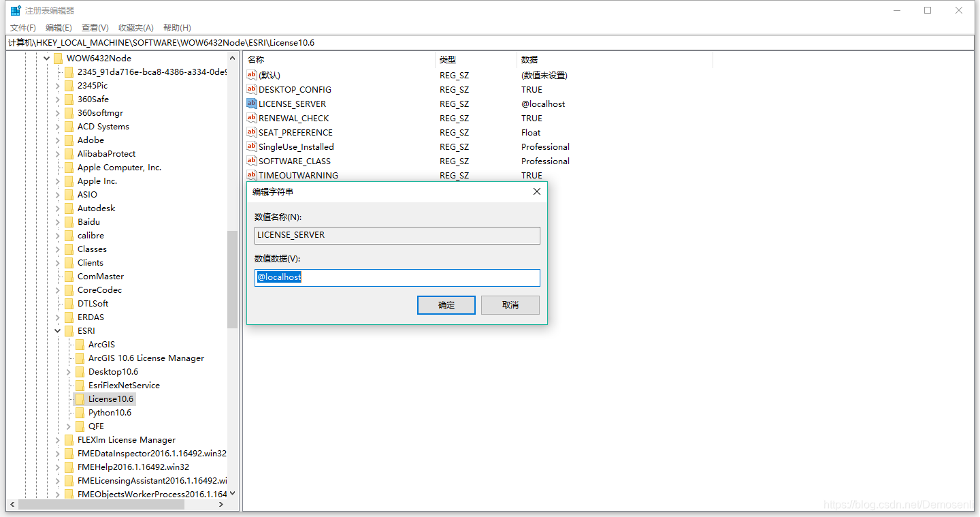The image size is (980, 517).
Task: Expand the ACD Systems tree node
Action: [x=57, y=126]
